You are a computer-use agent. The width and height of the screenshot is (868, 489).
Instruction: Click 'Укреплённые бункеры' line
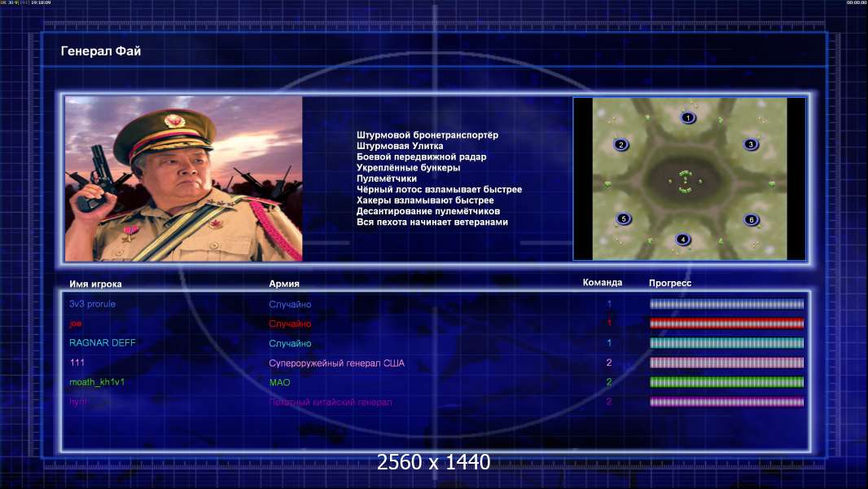tap(408, 168)
